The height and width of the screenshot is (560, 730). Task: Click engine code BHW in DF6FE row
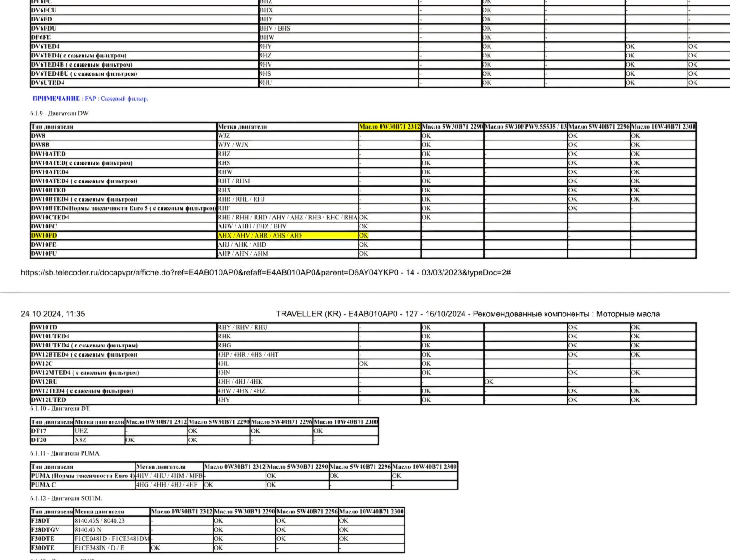[x=267, y=37]
